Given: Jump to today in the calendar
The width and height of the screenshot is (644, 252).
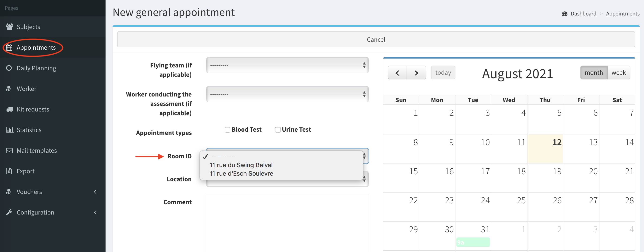Looking at the screenshot, I should 443,73.
